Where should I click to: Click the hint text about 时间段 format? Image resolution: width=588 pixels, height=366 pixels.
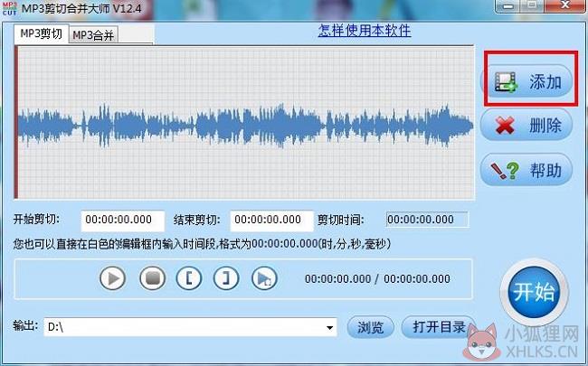coord(202,244)
